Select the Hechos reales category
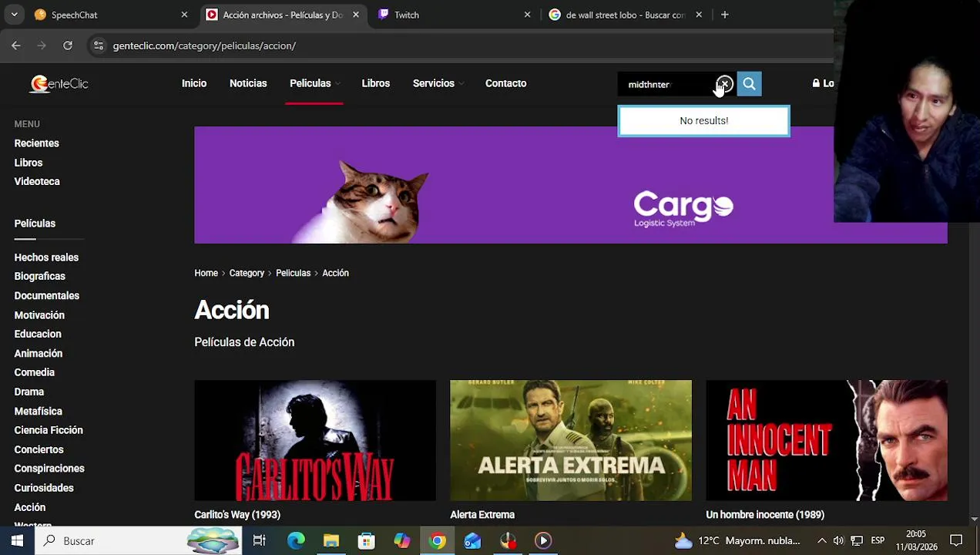 tap(46, 257)
